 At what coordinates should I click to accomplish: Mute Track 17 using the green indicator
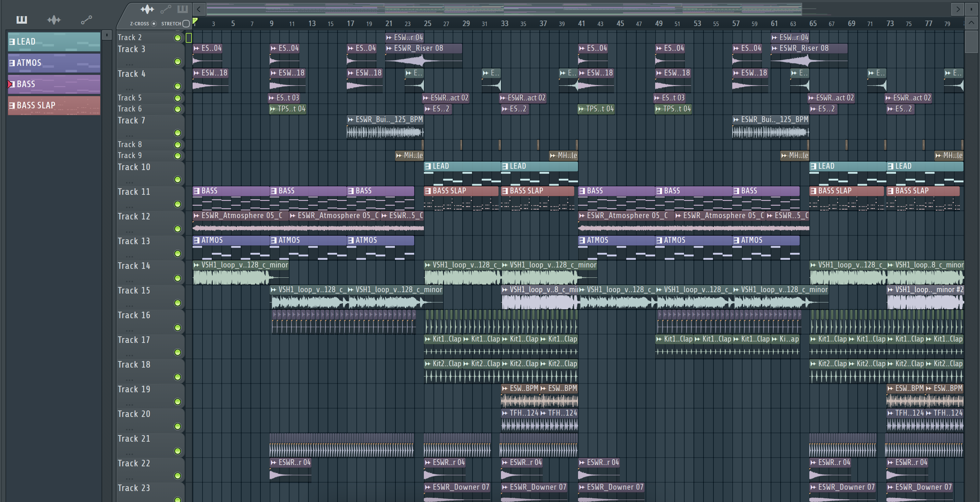click(x=177, y=352)
